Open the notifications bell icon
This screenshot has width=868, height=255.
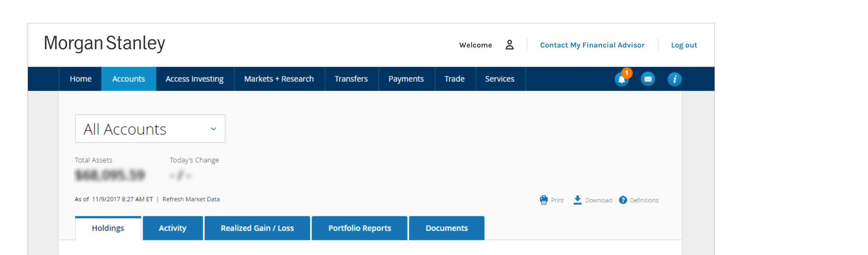[x=621, y=79]
